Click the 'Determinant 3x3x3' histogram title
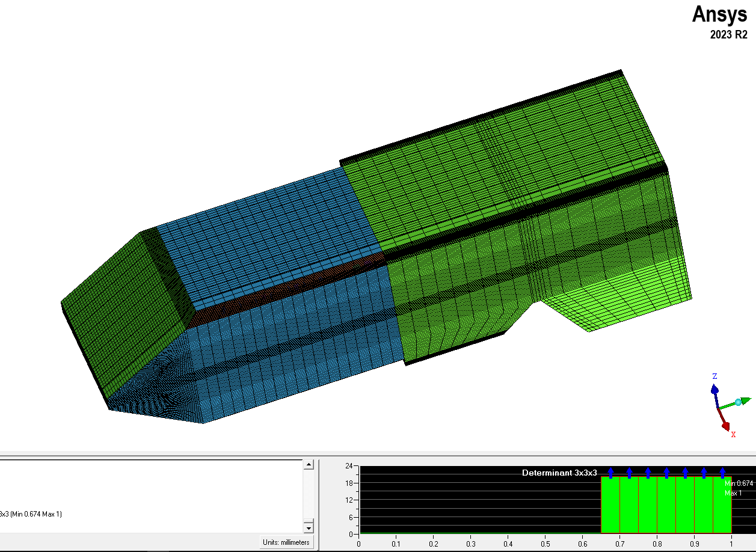This screenshot has width=756, height=552. pos(559,473)
